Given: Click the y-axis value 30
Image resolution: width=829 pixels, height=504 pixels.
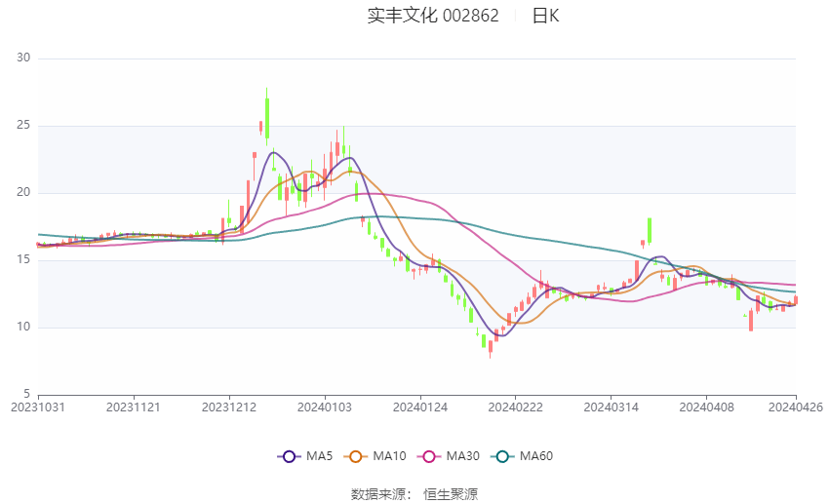Looking at the screenshot, I should tap(23, 58).
